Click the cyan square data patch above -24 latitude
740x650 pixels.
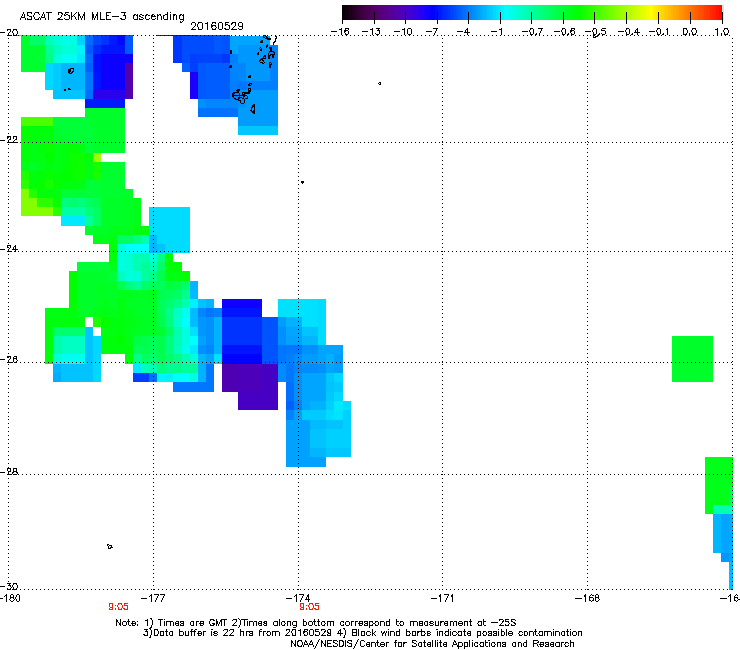[x=169, y=229]
